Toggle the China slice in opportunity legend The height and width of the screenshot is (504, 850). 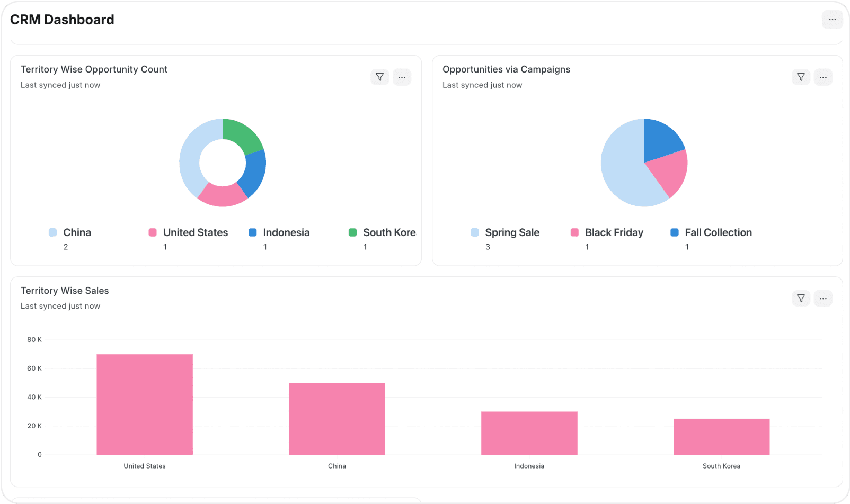coord(77,232)
